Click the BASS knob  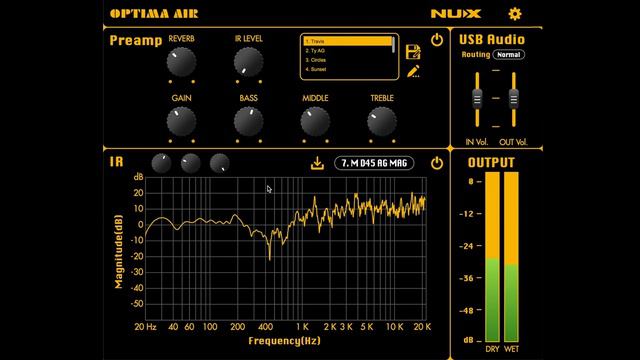[x=248, y=121]
